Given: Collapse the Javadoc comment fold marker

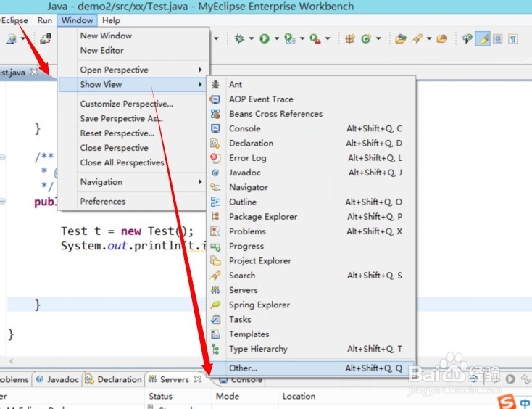Looking at the screenshot, I should tap(2, 157).
